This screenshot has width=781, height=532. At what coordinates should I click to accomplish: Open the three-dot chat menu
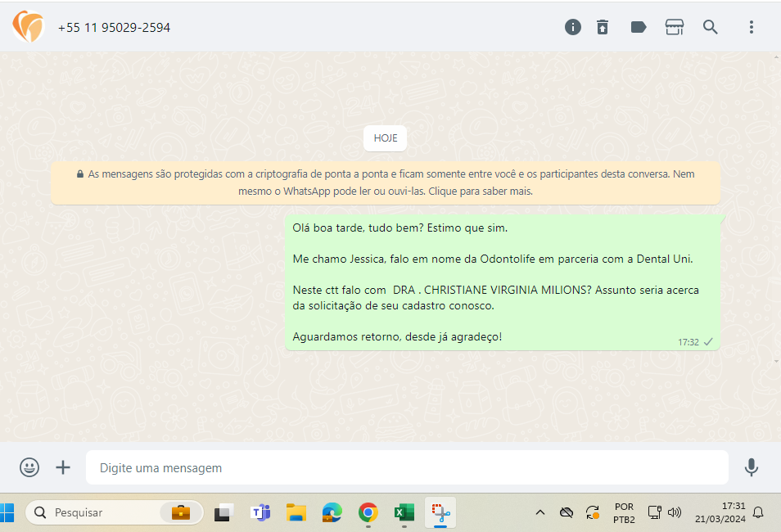tap(751, 27)
